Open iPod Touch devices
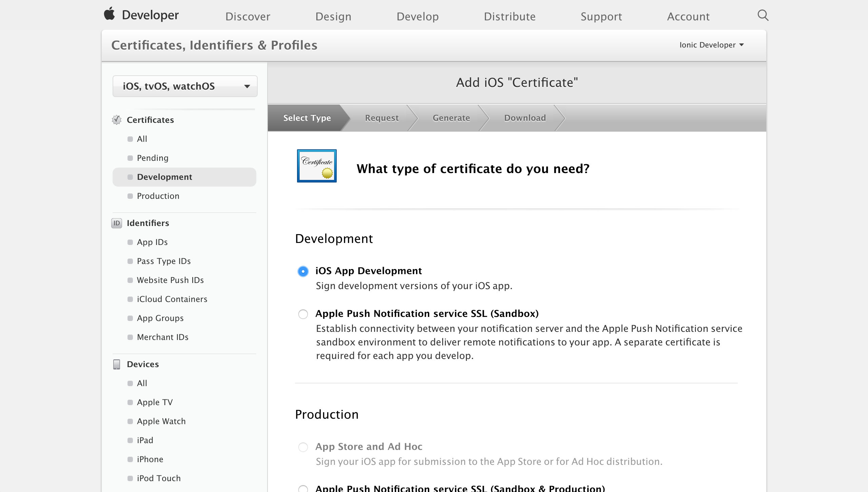Viewport: 868px width, 492px height. [x=158, y=478]
